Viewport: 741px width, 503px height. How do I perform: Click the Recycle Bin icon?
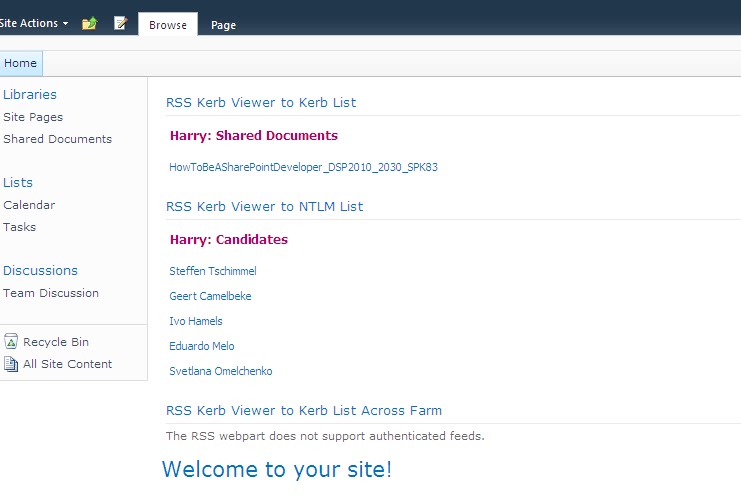click(11, 341)
